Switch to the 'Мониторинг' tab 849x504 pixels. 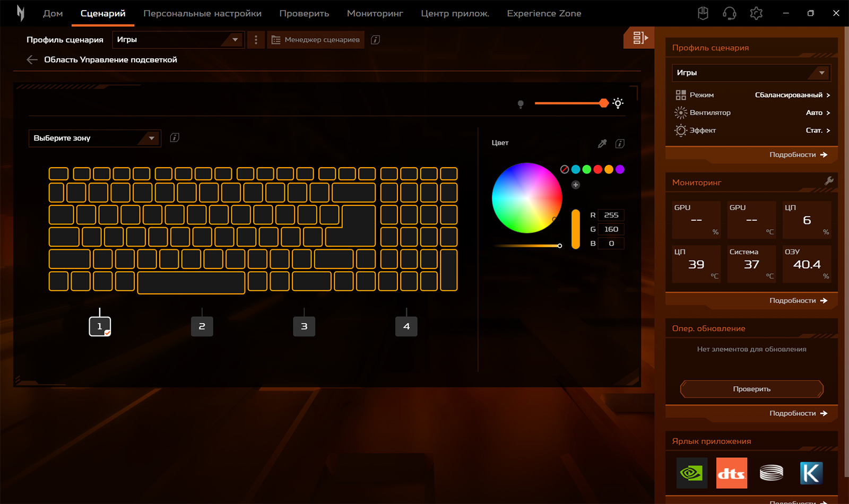375,13
